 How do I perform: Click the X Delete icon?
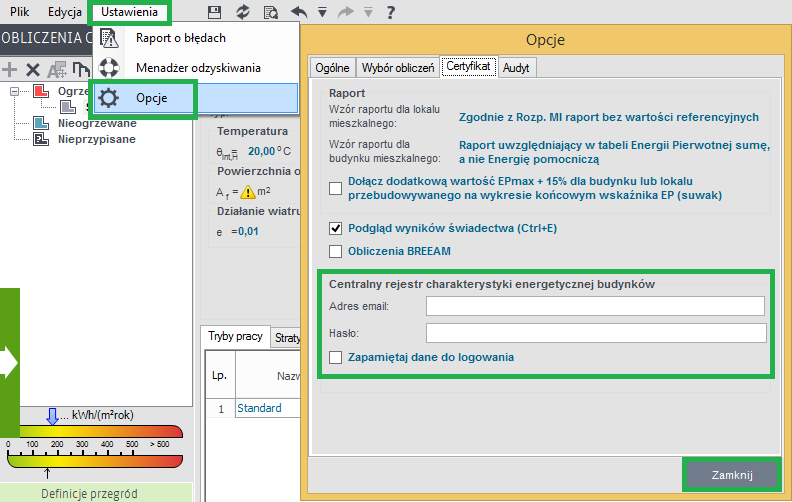click(x=33, y=69)
